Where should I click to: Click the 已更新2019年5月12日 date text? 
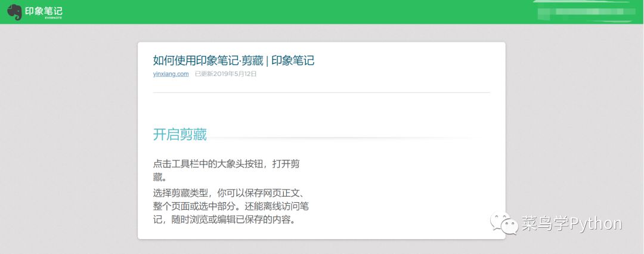(225, 74)
